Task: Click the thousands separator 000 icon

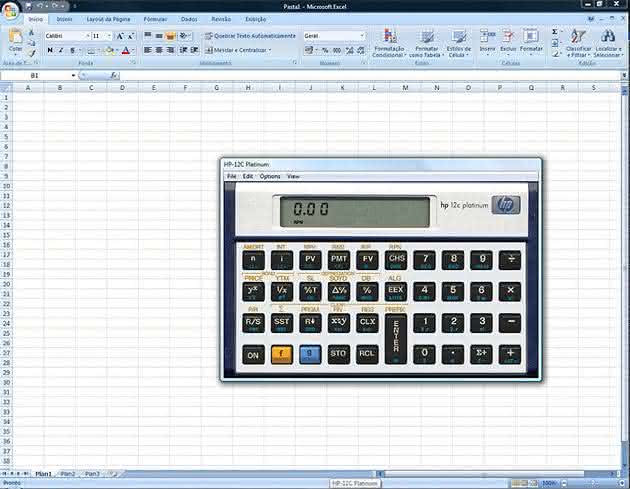Action: click(x=337, y=50)
